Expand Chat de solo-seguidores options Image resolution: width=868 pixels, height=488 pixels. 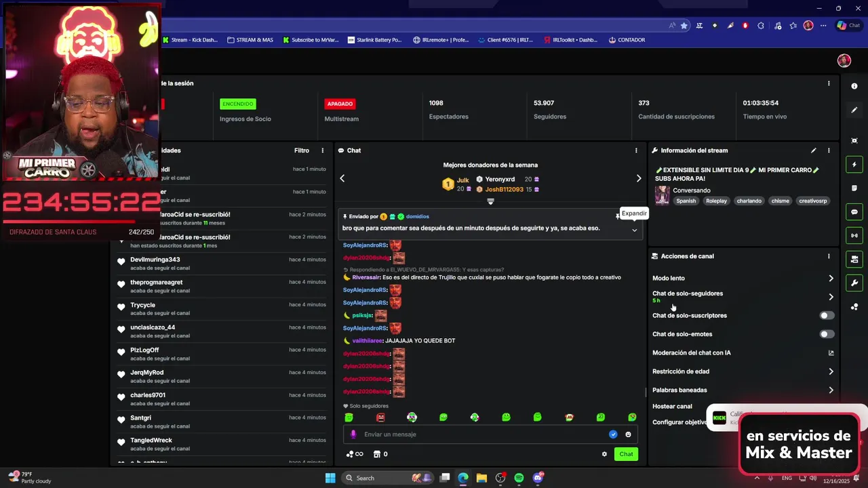point(831,297)
